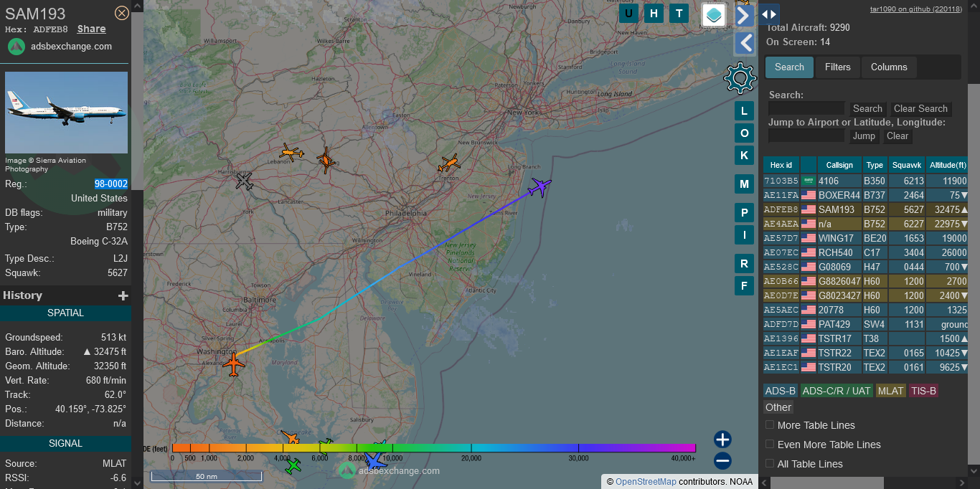This screenshot has width=980, height=489.
Task: Click the F map button
Action: point(744,286)
